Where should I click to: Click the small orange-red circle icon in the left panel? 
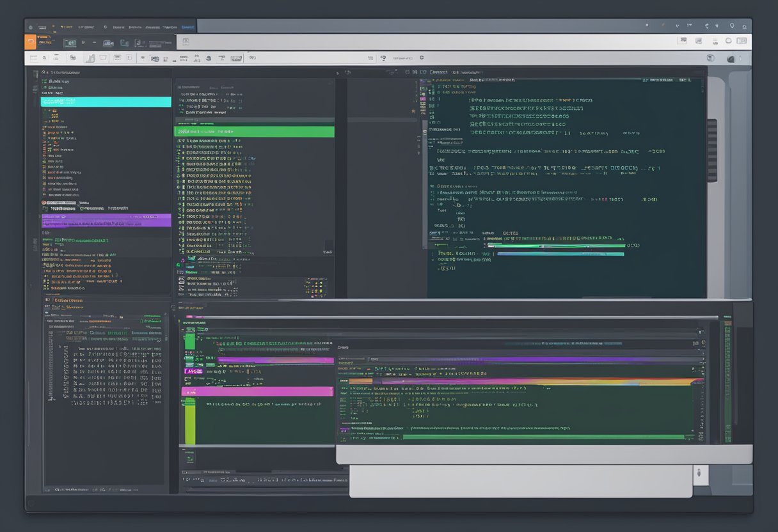point(44,203)
